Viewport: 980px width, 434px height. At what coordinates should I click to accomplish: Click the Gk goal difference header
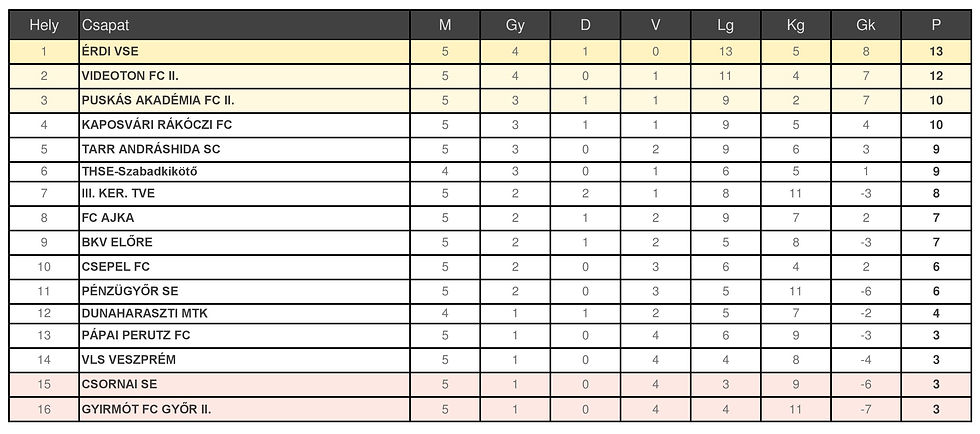tap(866, 25)
